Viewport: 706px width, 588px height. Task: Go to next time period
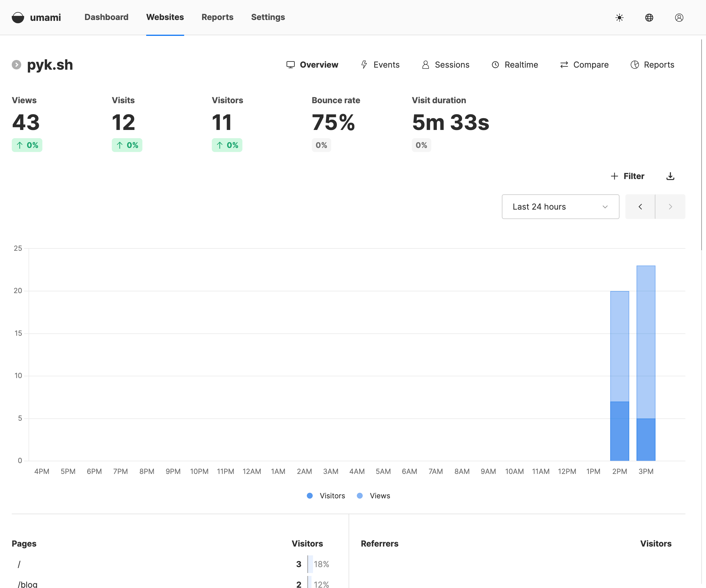pos(670,207)
